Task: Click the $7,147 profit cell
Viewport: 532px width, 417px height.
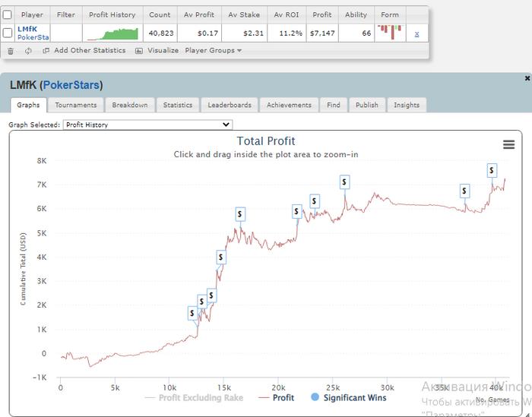Action: (322, 33)
